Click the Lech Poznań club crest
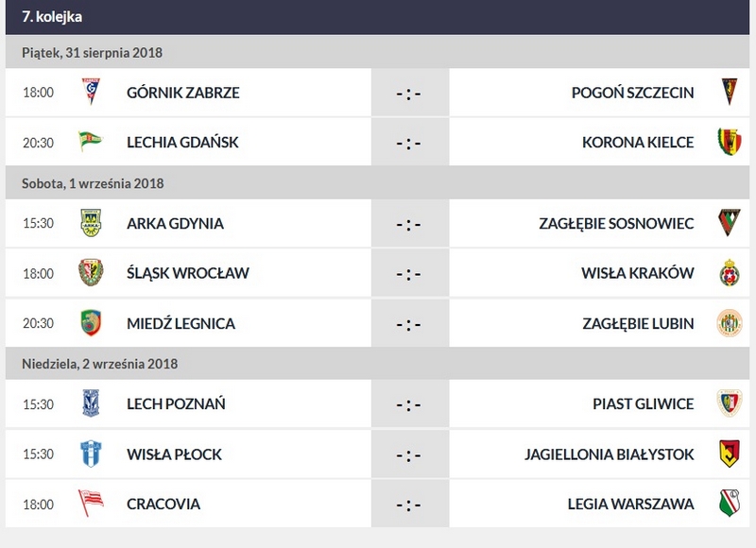Image resolution: width=756 pixels, height=548 pixels. [x=91, y=403]
